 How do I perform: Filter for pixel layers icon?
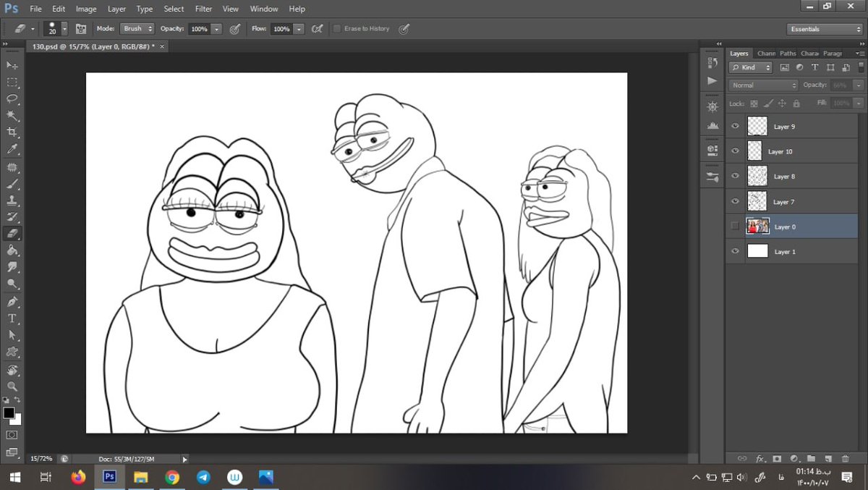point(784,67)
